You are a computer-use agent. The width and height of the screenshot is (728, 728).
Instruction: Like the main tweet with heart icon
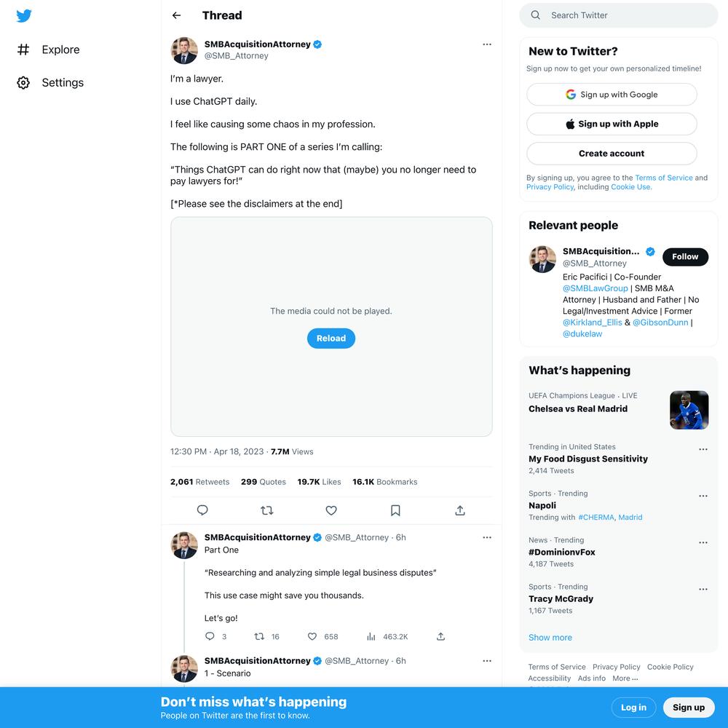(x=331, y=510)
